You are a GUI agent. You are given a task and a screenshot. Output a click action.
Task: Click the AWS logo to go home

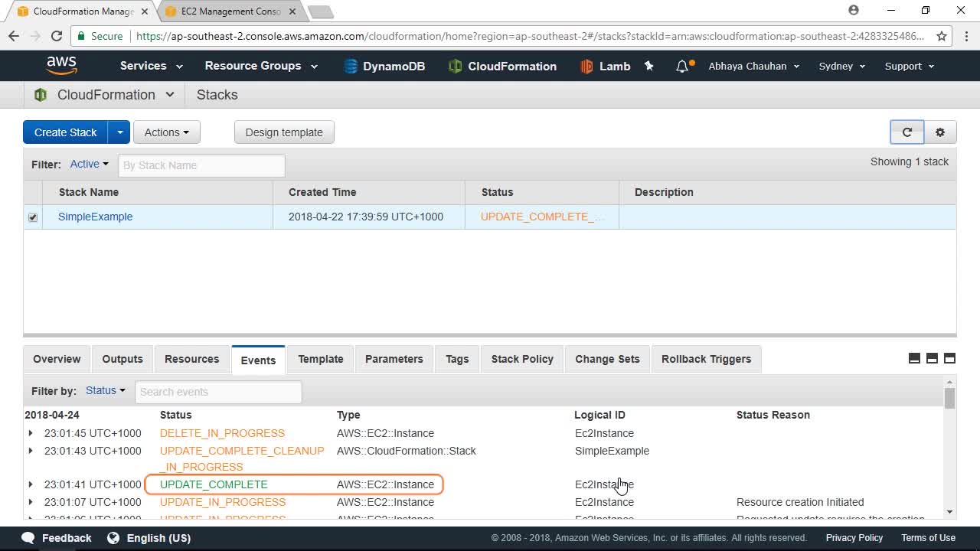(61, 66)
